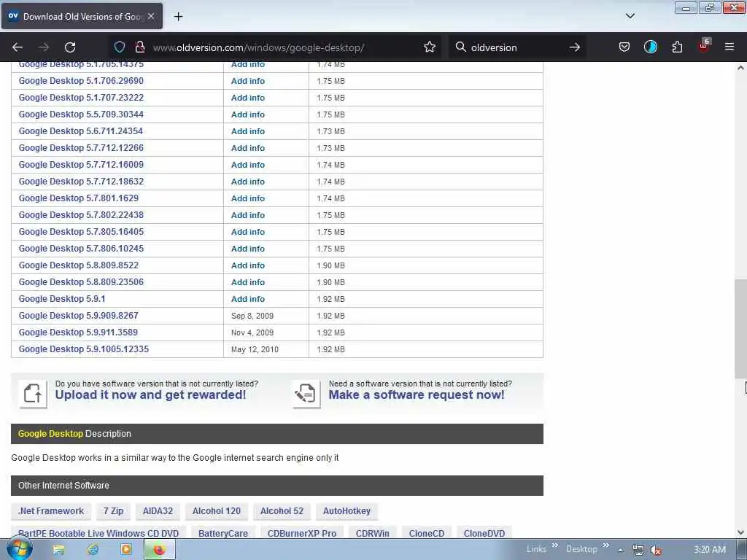Open Google Desktop 5.6.711.24354 link
The width and height of the screenshot is (747, 560).
[80, 131]
